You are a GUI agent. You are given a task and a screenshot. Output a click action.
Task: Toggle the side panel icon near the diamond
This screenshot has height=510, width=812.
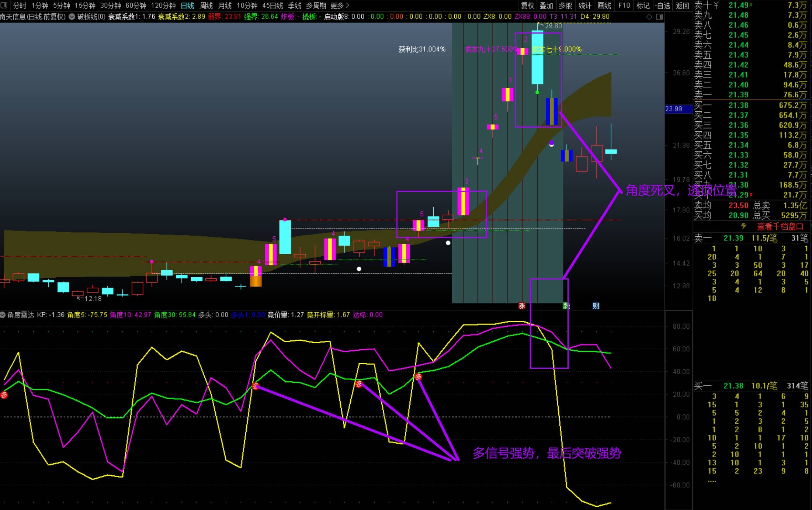(x=659, y=17)
